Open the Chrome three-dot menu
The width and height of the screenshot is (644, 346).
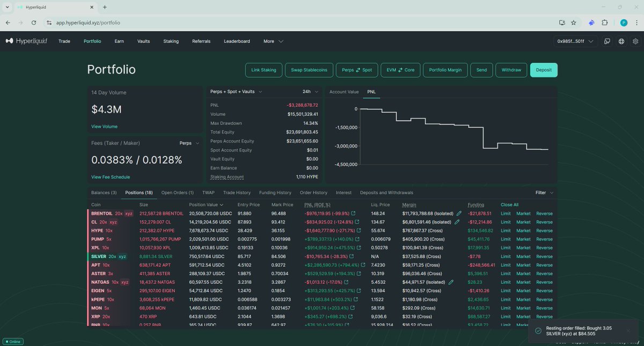[636, 23]
